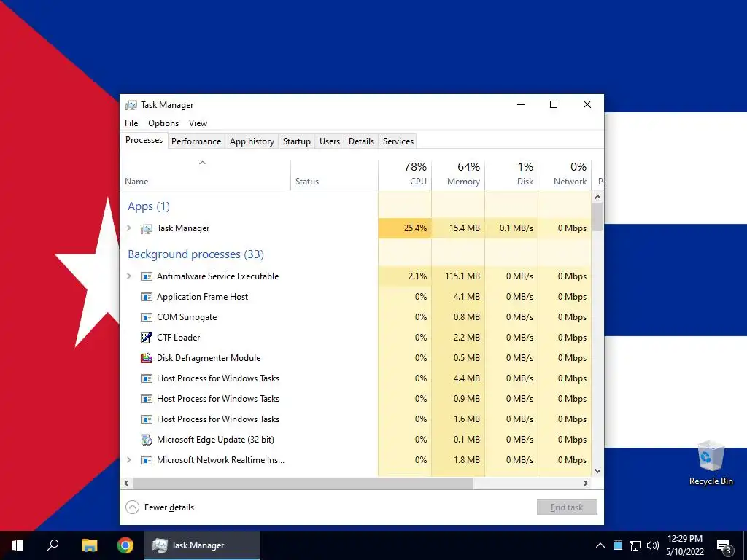Click the horizontal scrollbar left arrow
Screen dimensions: 747x560
click(x=126, y=483)
